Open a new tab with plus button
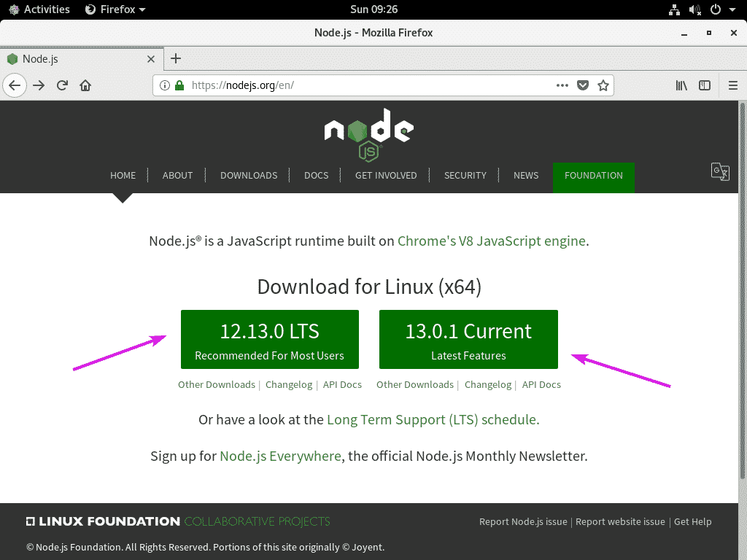The width and height of the screenshot is (747, 560). (x=176, y=58)
